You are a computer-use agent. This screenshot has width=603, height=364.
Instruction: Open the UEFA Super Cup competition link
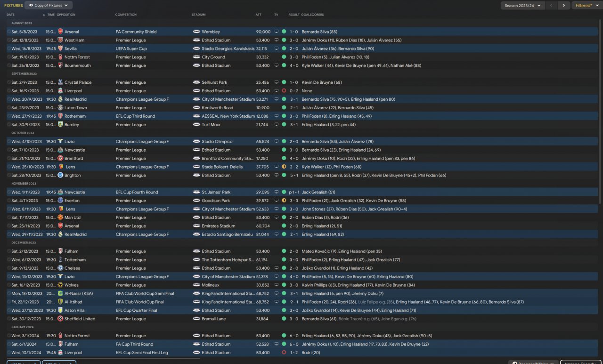(x=131, y=49)
